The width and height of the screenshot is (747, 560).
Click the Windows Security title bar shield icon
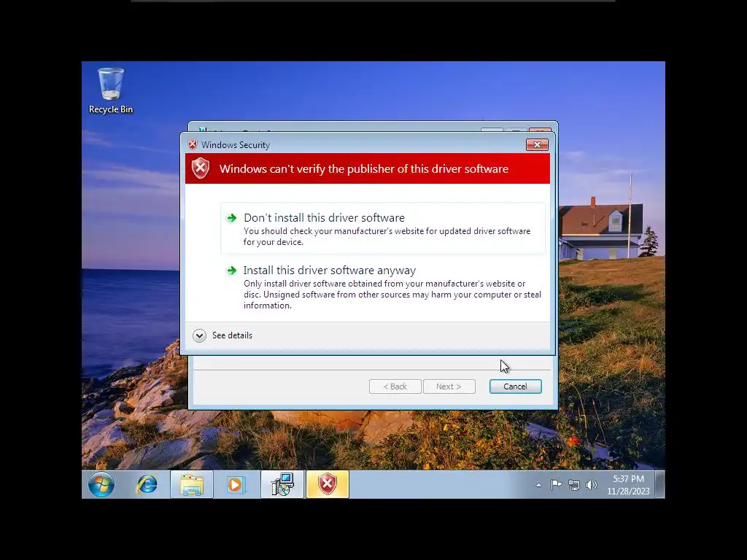coord(193,145)
